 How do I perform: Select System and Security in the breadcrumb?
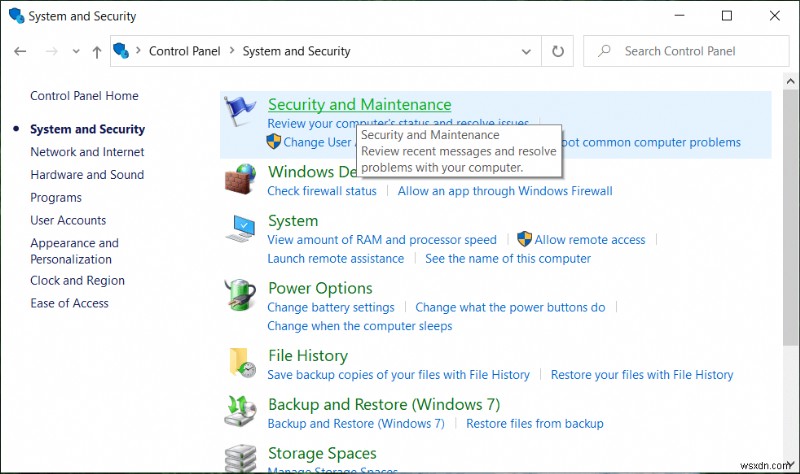pyautogui.click(x=296, y=51)
